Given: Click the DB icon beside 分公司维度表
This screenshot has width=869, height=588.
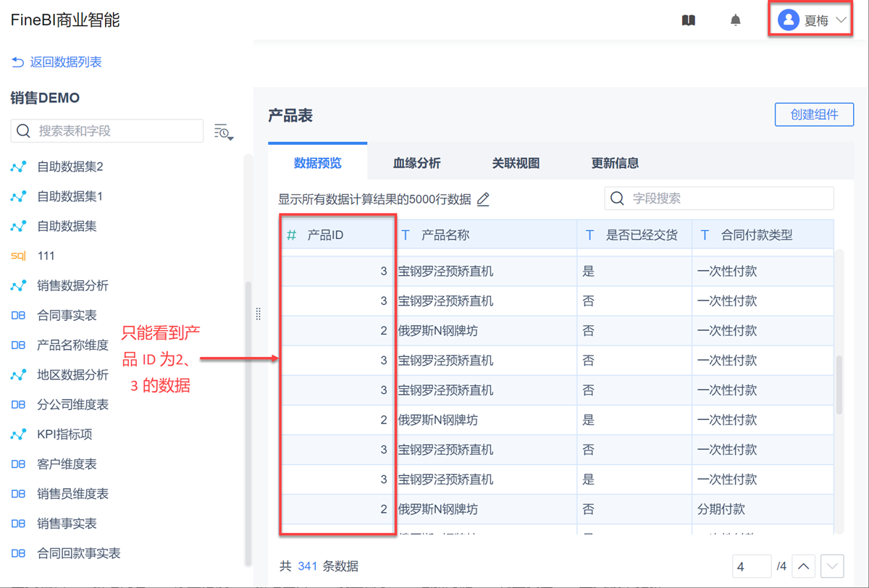Looking at the screenshot, I should pos(19,404).
